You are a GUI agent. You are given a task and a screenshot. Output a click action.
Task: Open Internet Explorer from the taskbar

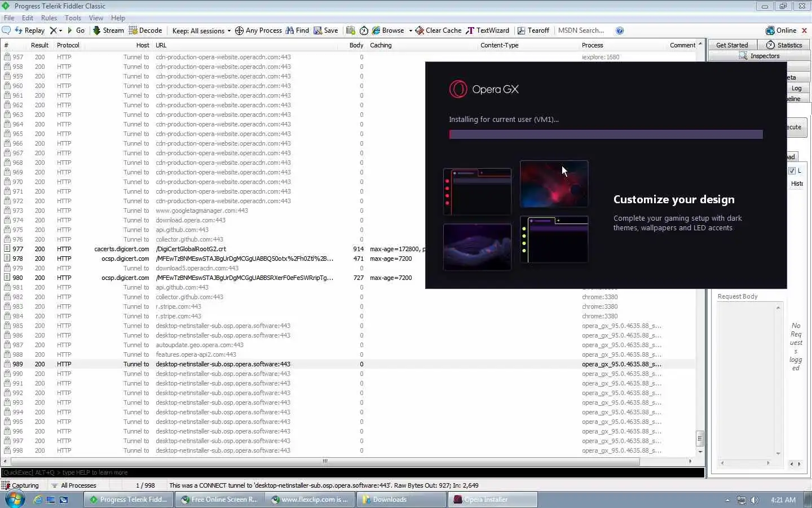(x=38, y=500)
